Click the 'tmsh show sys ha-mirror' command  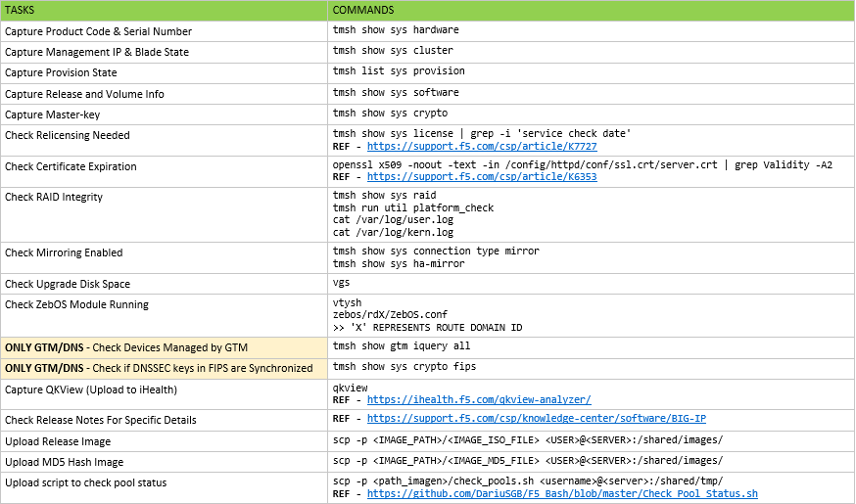click(399, 263)
